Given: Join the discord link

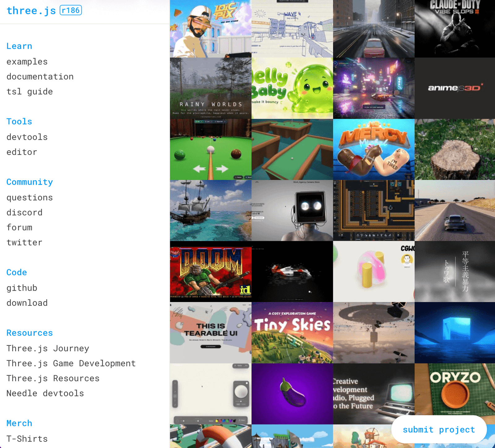Looking at the screenshot, I should click(x=25, y=212).
